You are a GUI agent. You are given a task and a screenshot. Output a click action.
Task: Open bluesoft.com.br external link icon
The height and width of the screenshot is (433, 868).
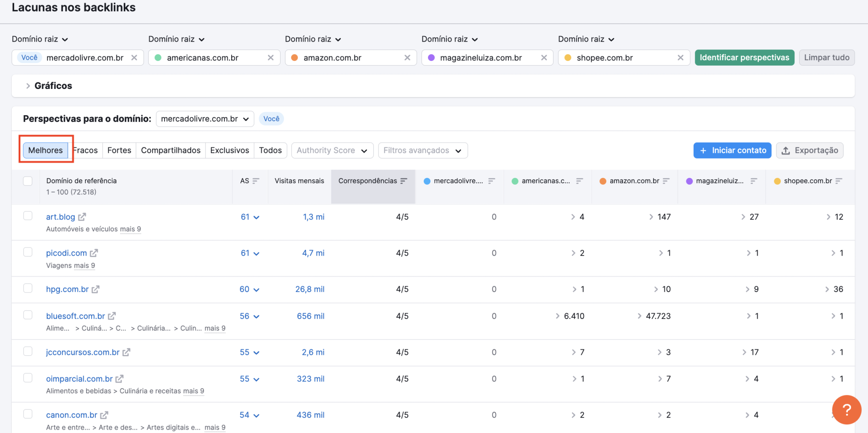pyautogui.click(x=112, y=316)
